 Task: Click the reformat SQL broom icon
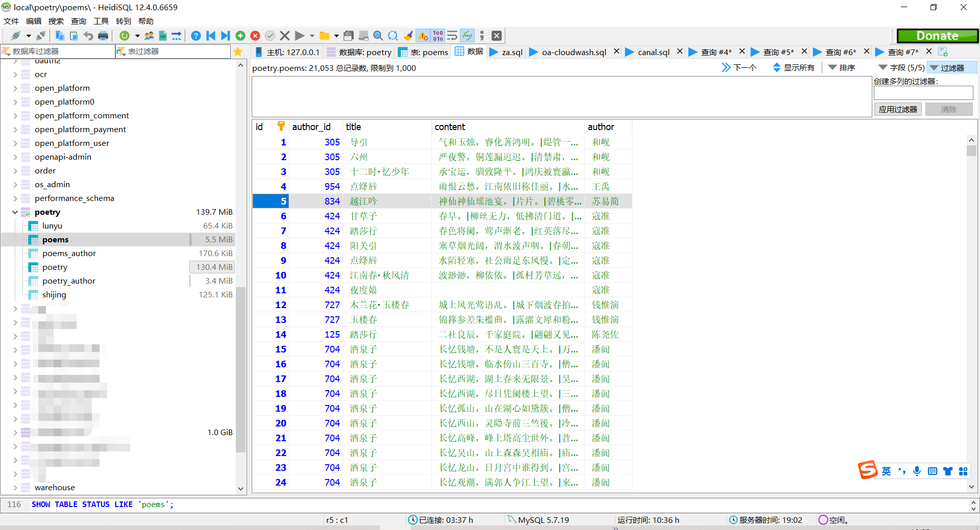(x=408, y=36)
